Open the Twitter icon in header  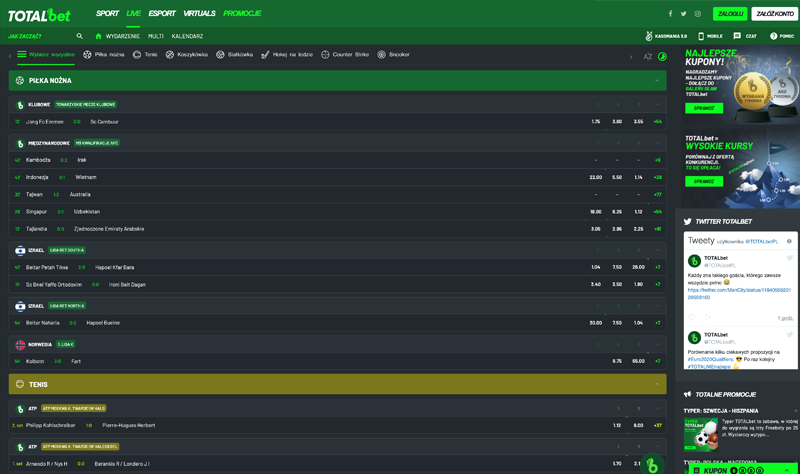coord(684,14)
